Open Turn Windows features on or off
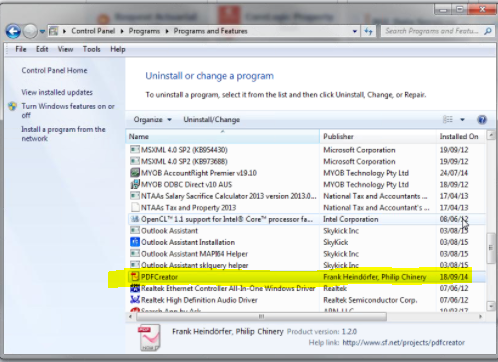498x362 pixels. [x=68, y=110]
